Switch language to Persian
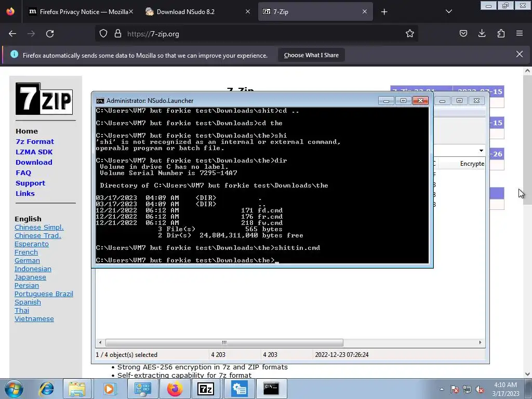 pos(26,285)
